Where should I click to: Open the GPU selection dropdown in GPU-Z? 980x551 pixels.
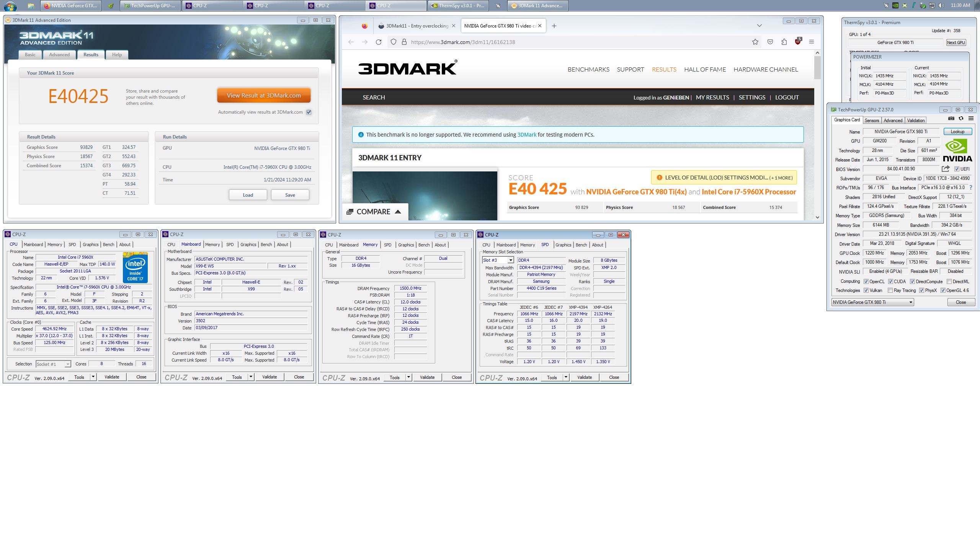[873, 302]
